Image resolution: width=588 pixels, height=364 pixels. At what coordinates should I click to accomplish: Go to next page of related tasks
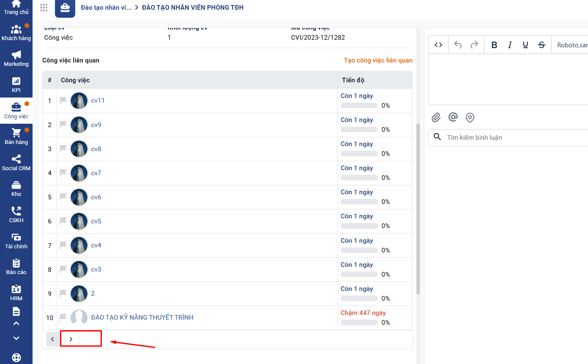pos(71,339)
